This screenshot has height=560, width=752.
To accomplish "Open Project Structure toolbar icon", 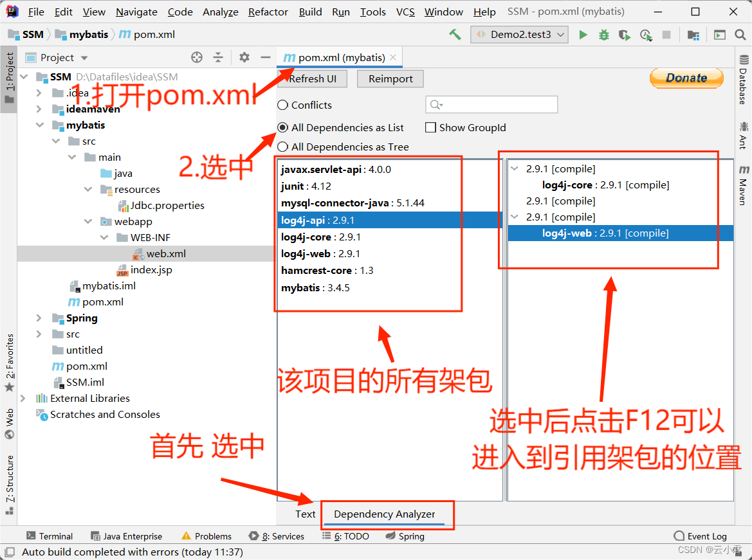I will tap(693, 35).
